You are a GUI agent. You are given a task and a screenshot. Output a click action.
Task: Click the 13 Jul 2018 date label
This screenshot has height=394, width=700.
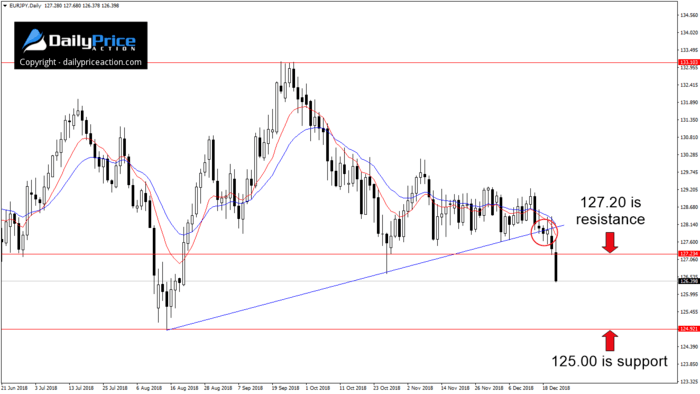click(x=81, y=388)
